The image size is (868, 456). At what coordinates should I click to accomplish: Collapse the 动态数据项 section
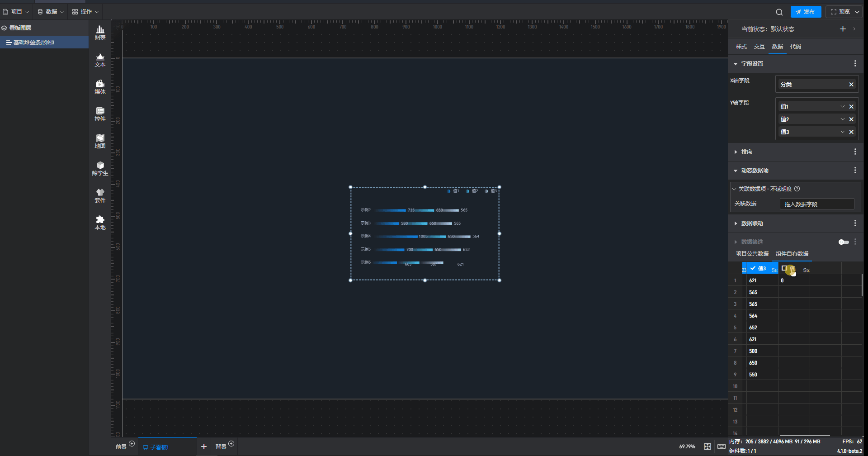[x=736, y=171]
